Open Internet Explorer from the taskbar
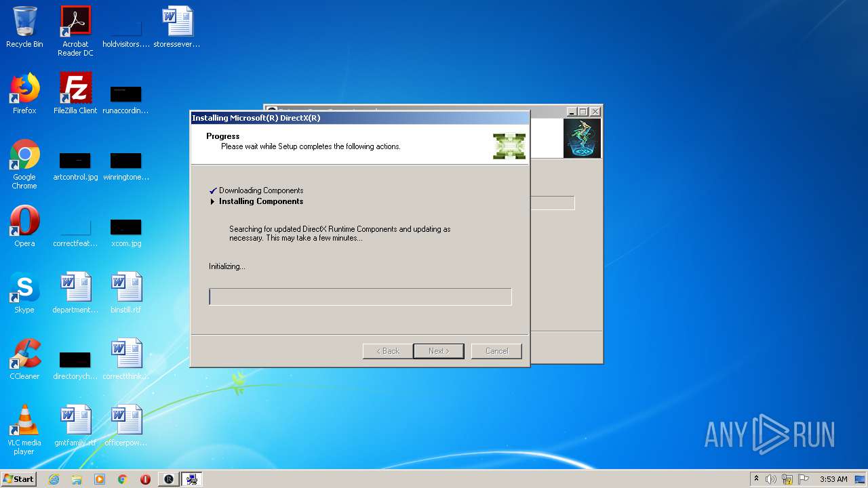 (54, 479)
